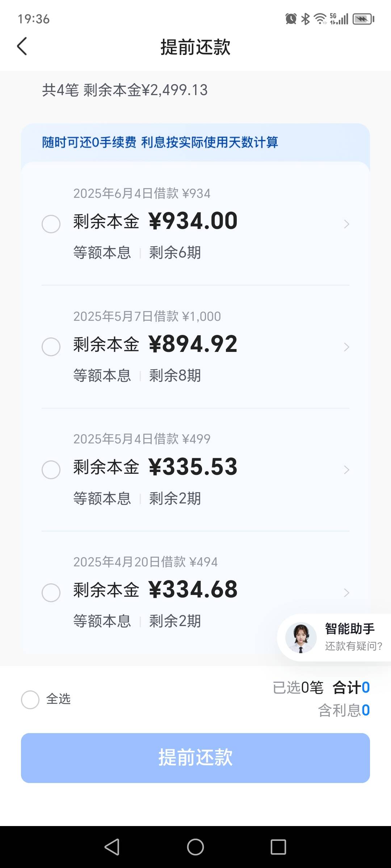Select the ¥934.00 loan radio button
Screen dimensions: 391x868
(51, 224)
